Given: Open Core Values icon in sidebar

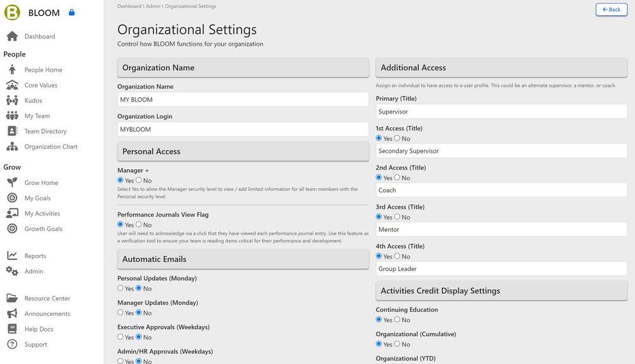Looking at the screenshot, I should coord(12,85).
